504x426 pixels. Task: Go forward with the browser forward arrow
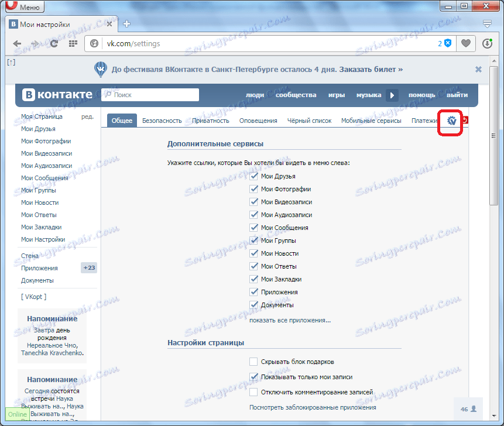click(35, 44)
